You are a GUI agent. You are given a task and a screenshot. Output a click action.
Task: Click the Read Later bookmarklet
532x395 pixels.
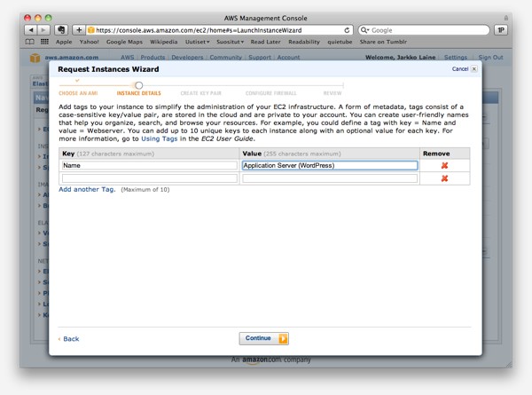pos(265,42)
